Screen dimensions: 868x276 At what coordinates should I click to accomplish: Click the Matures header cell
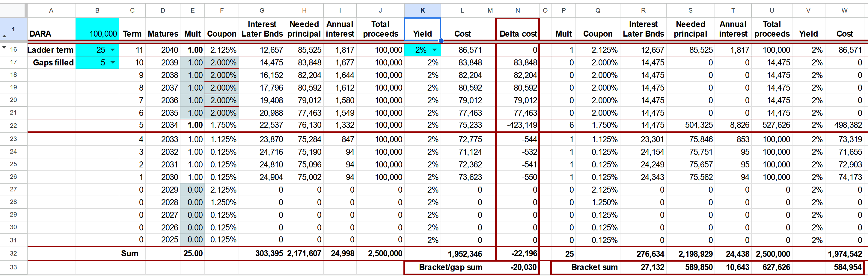pos(163,29)
